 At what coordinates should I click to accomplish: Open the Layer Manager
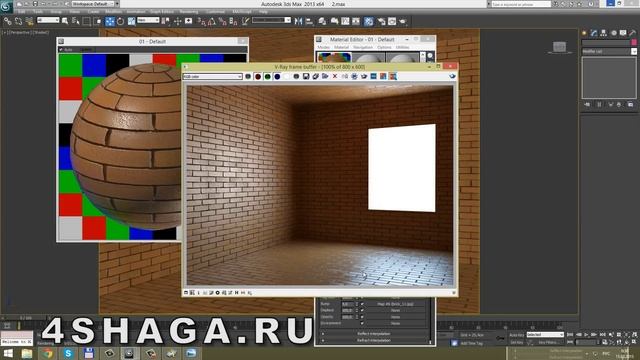point(322,21)
